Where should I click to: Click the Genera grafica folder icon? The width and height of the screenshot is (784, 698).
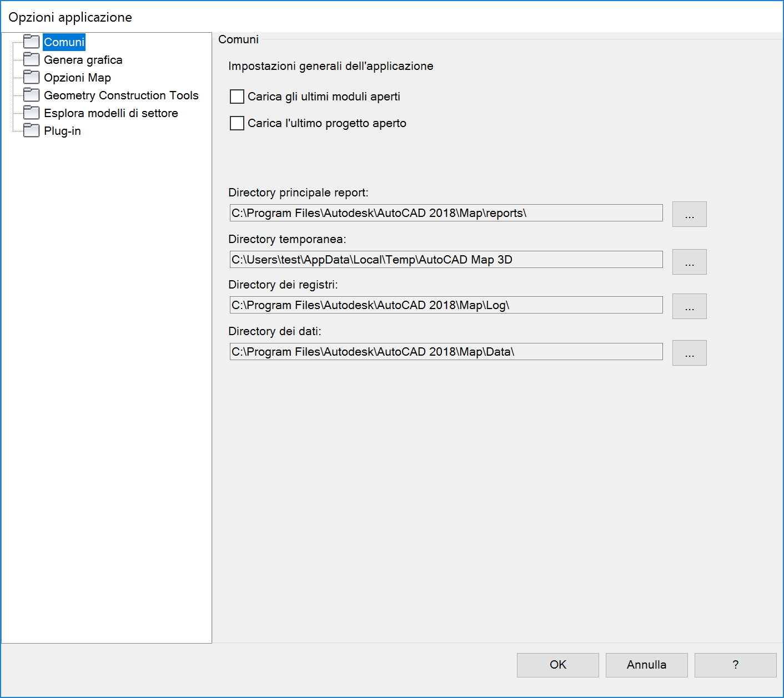pos(31,59)
